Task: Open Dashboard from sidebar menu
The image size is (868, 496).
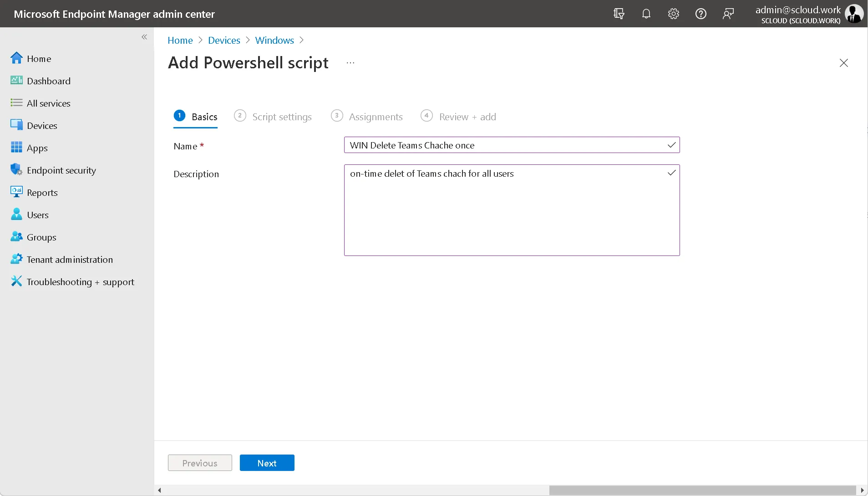Action: click(49, 81)
